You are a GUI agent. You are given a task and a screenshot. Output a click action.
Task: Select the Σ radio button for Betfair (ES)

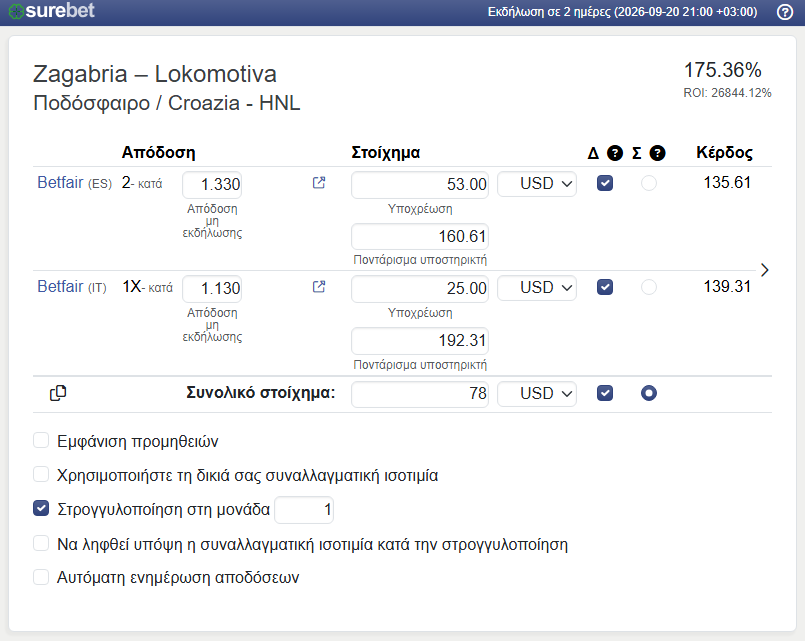click(649, 183)
